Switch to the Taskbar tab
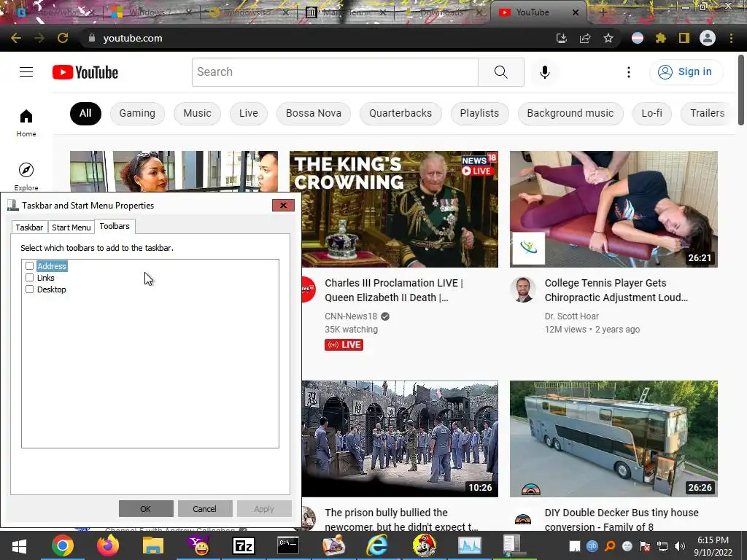This screenshot has height=560, width=747. click(x=29, y=227)
